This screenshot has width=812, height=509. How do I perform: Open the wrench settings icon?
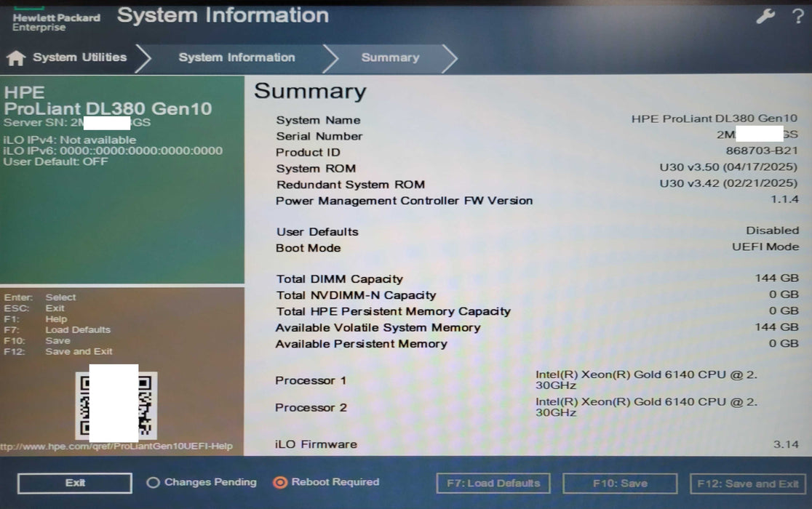tap(765, 16)
